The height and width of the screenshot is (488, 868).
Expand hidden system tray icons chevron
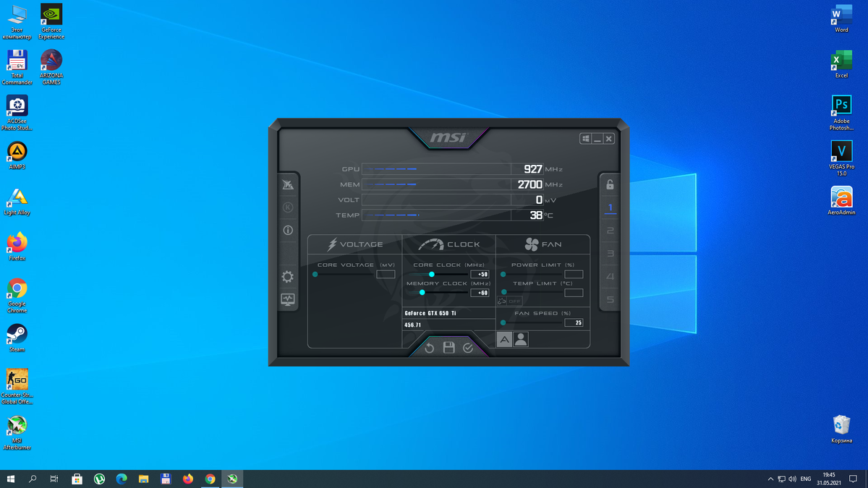(x=770, y=479)
